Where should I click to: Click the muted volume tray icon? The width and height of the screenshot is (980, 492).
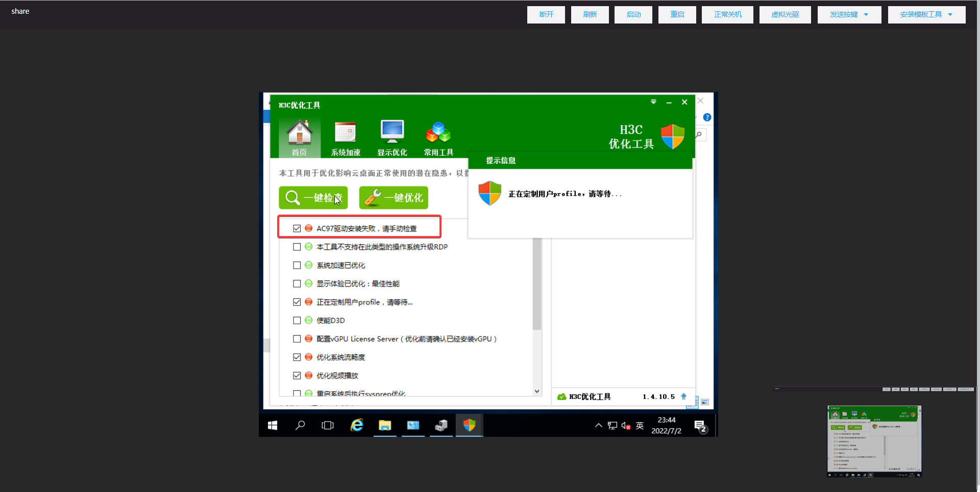pyautogui.click(x=626, y=426)
